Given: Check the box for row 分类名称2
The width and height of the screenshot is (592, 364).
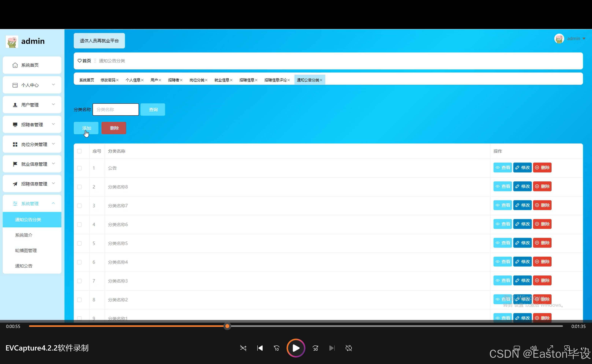Looking at the screenshot, I should [79, 300].
